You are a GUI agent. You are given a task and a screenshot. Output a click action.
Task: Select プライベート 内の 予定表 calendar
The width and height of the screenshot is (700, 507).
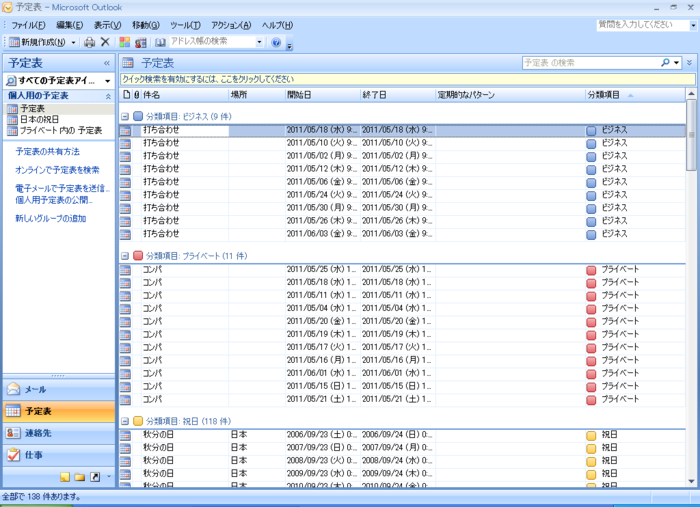pos(58,131)
